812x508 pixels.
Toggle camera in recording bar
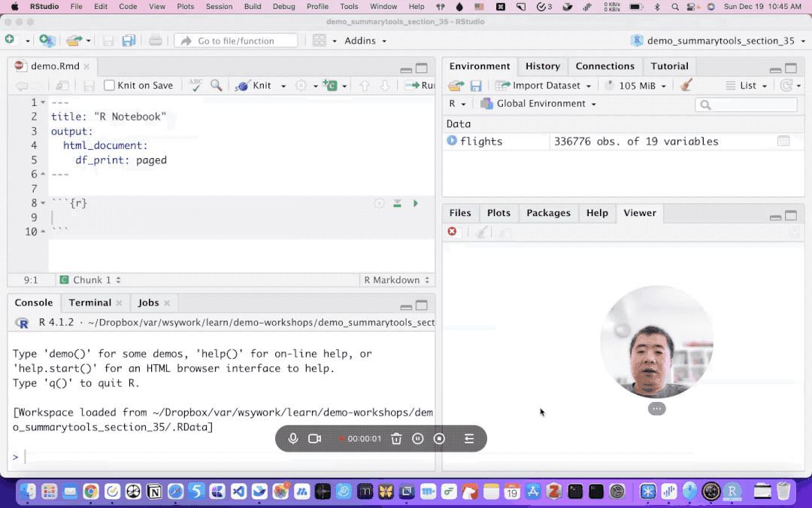tap(314, 439)
